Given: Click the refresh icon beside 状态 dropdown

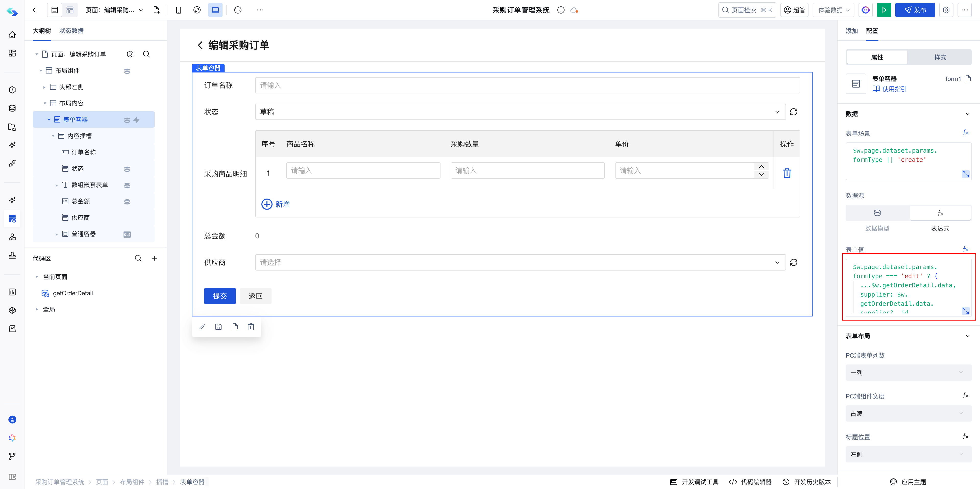Looking at the screenshot, I should pyautogui.click(x=794, y=112).
